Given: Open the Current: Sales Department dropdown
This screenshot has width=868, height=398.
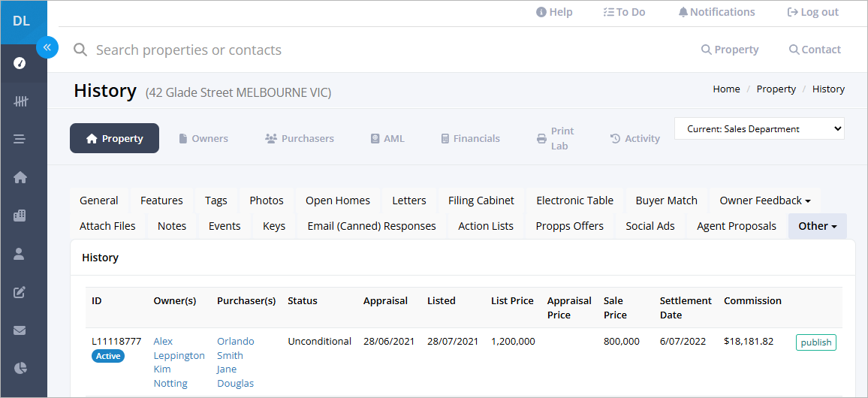Looking at the screenshot, I should (x=759, y=128).
